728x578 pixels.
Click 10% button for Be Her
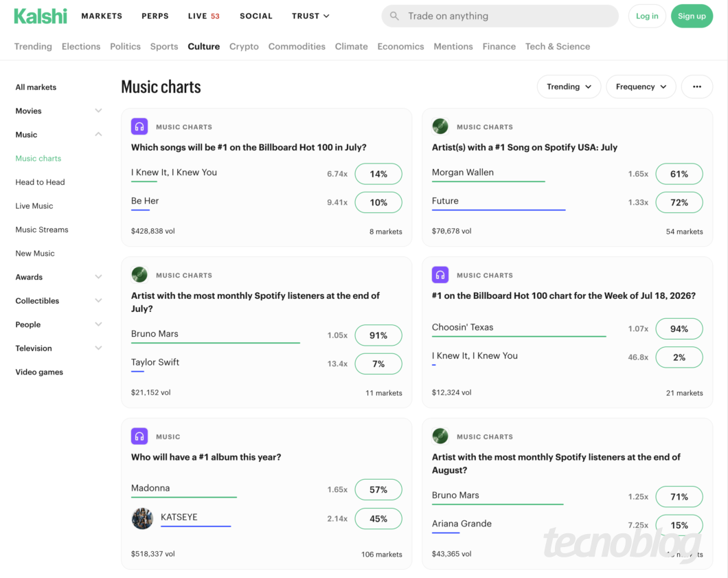378,203
